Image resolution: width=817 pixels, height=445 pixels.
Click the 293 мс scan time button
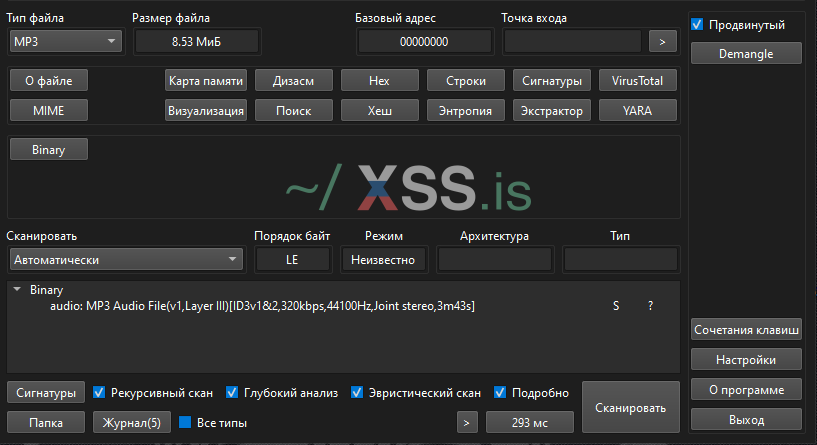point(530,423)
